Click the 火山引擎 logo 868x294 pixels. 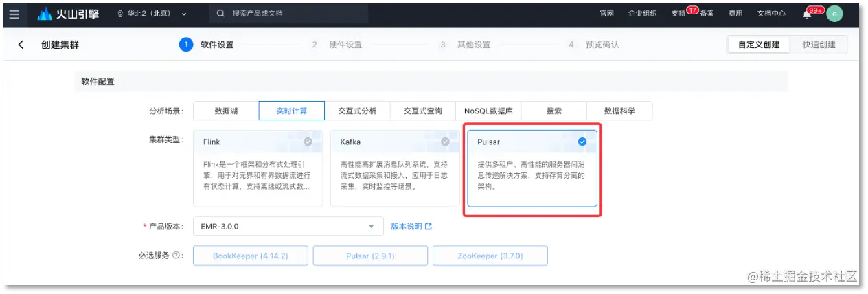pos(68,14)
